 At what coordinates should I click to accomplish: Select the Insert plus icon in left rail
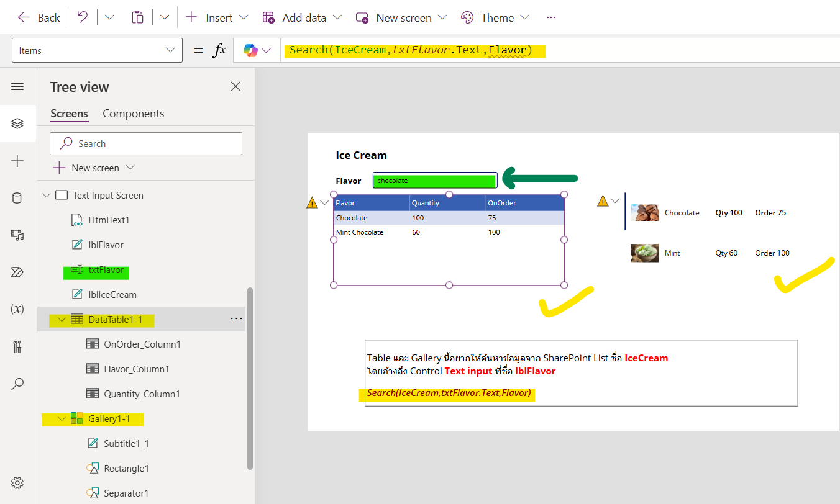click(x=17, y=160)
